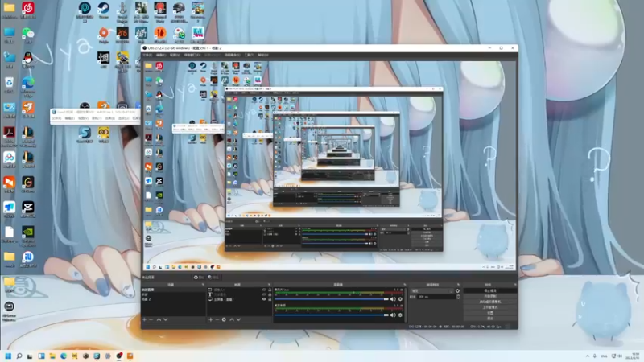Lock the window capture source
Screen dimensions: 644x362
270,290
